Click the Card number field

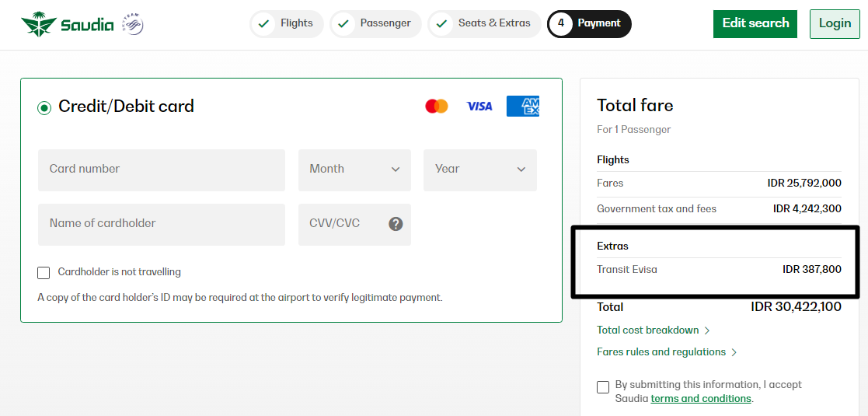[x=162, y=170]
